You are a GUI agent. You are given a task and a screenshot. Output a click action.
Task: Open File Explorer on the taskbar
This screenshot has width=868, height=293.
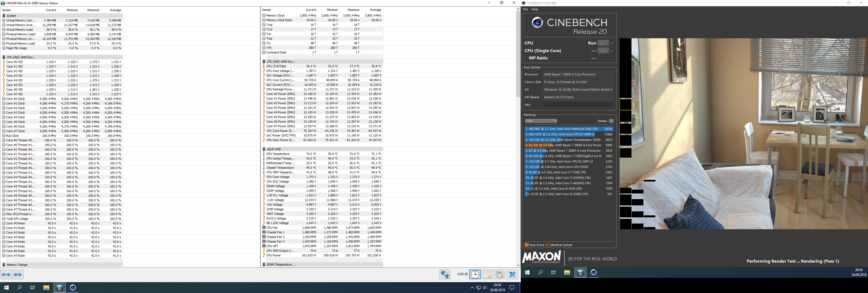46,288
